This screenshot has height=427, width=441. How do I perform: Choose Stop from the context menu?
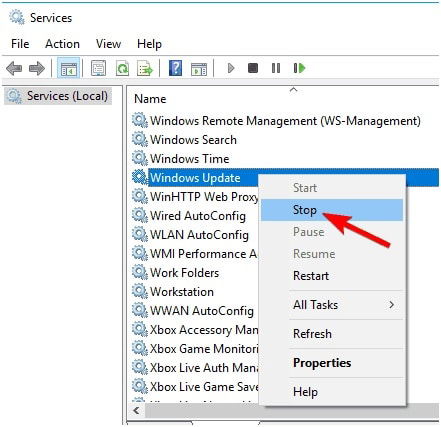click(332, 210)
